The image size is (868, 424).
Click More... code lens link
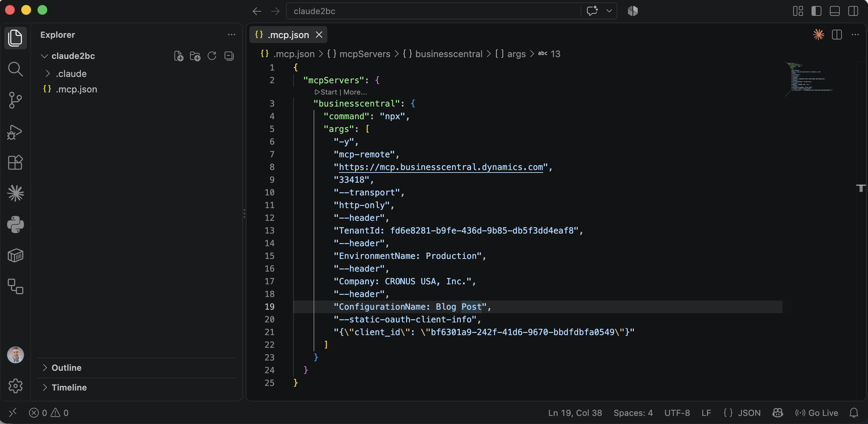(x=355, y=92)
